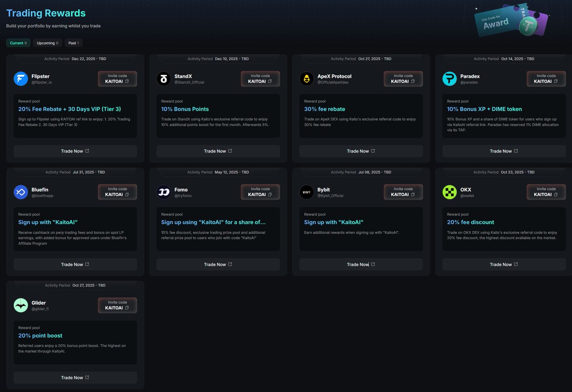The width and height of the screenshot is (572, 392).
Task: Click "10% Bonus XP + DIME token" title
Action: tap(484, 109)
